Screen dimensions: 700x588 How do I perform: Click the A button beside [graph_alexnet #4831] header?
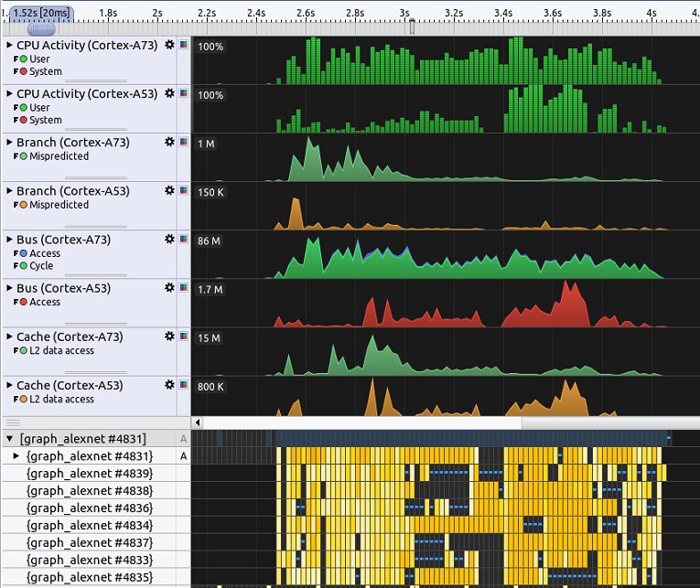tap(183, 440)
